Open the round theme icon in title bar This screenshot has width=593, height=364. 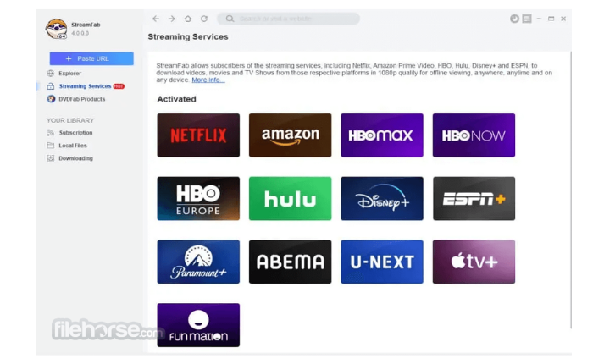point(514,19)
